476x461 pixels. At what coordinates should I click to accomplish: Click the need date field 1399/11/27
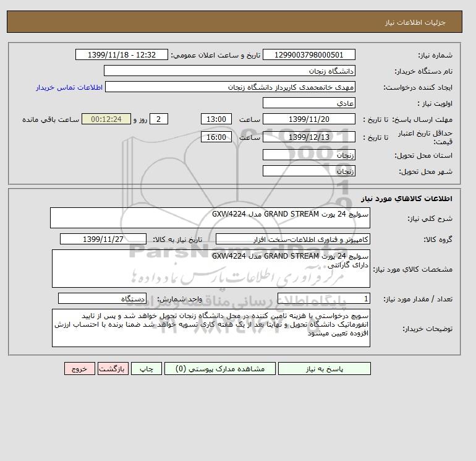[x=103, y=239]
